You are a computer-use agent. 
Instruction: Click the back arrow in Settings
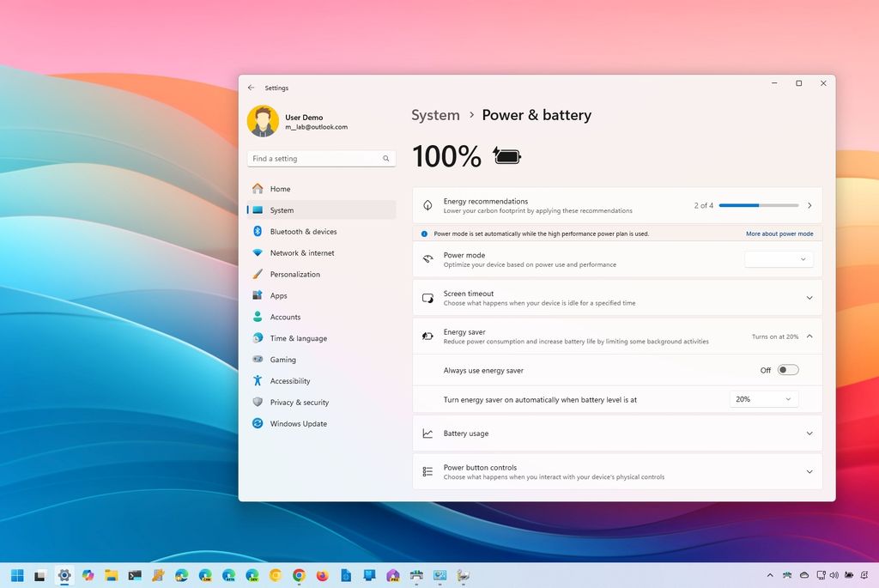(x=251, y=87)
